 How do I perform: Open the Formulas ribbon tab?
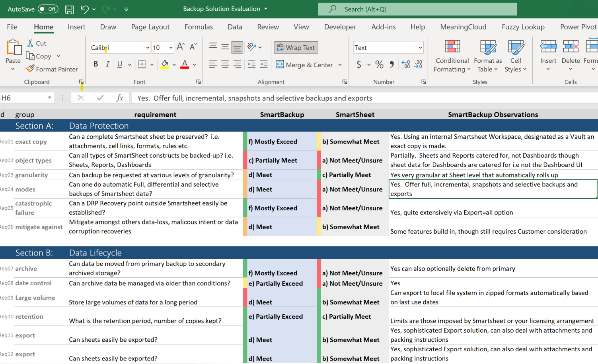point(199,27)
